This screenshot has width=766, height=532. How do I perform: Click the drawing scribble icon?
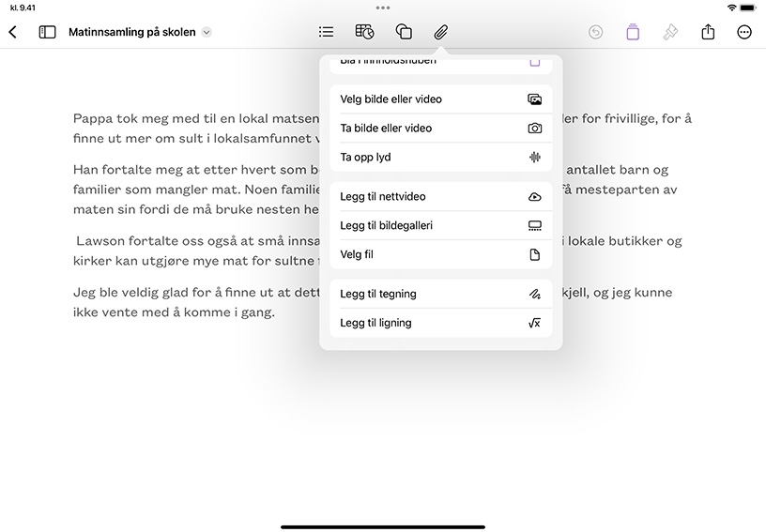tap(535, 294)
